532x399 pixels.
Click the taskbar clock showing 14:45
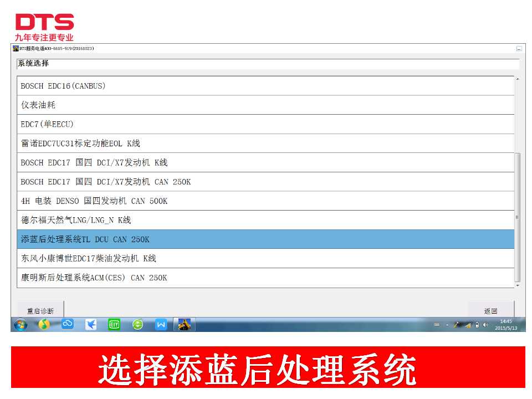click(506, 325)
